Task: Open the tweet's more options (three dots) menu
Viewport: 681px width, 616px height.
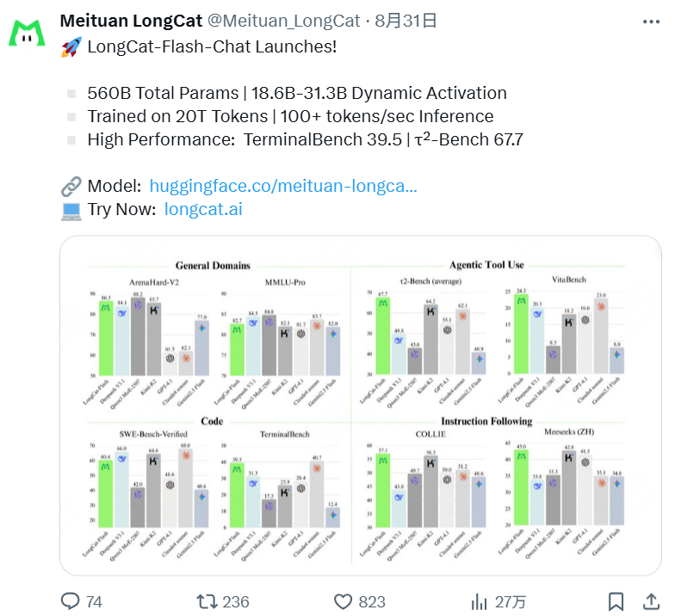Action: pyautogui.click(x=651, y=22)
